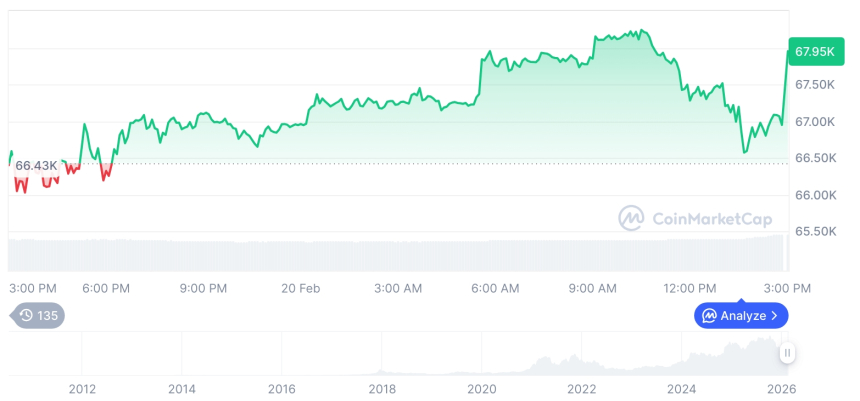
Task: Click the 20 Feb date label on the axis
Action: coord(301,288)
